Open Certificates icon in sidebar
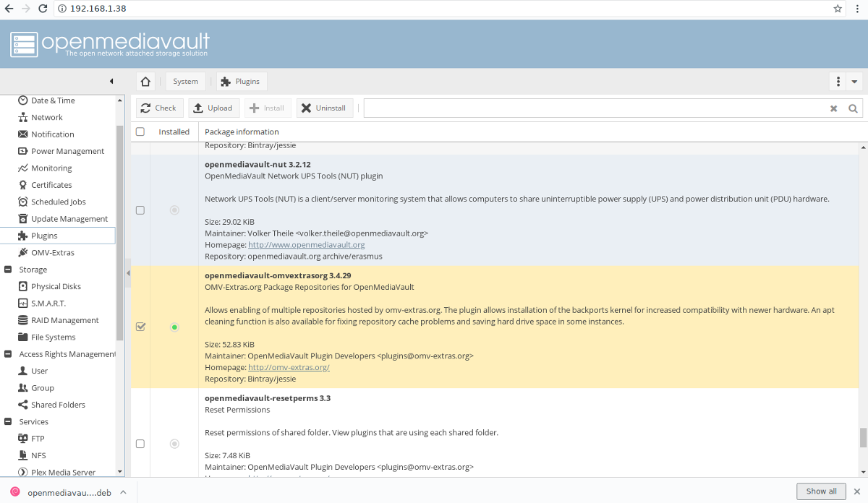Image resolution: width=868 pixels, height=503 pixels. [23, 185]
